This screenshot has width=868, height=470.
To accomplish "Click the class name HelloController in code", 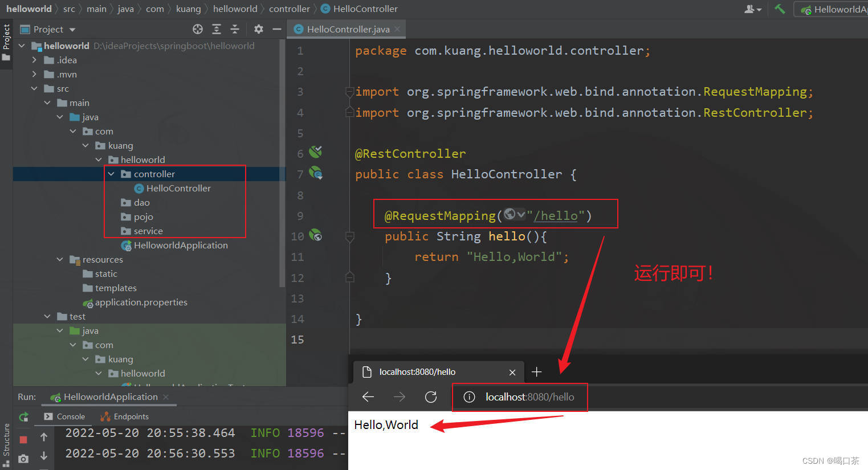I will (x=506, y=174).
